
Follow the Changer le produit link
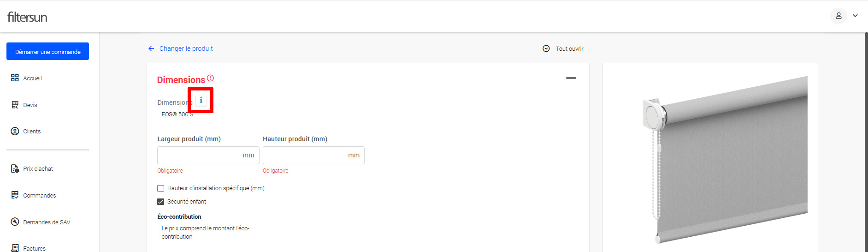tap(186, 48)
